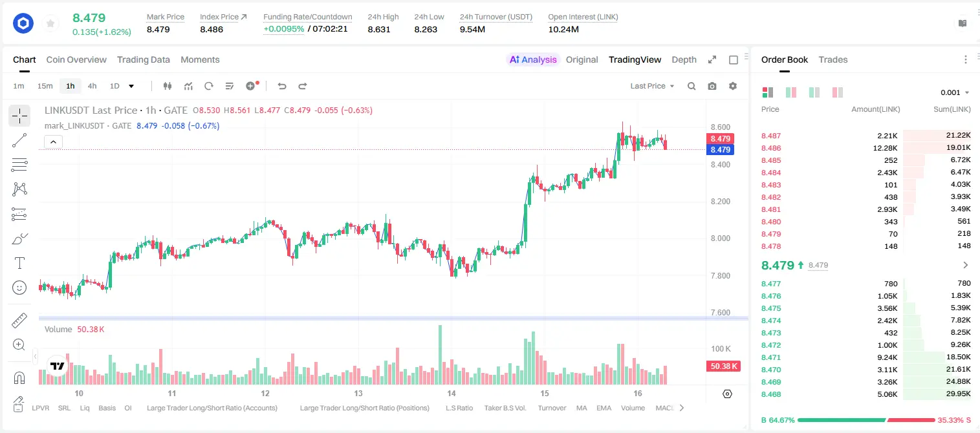Switch to the Trades tab
The width and height of the screenshot is (980, 433).
coord(833,59)
